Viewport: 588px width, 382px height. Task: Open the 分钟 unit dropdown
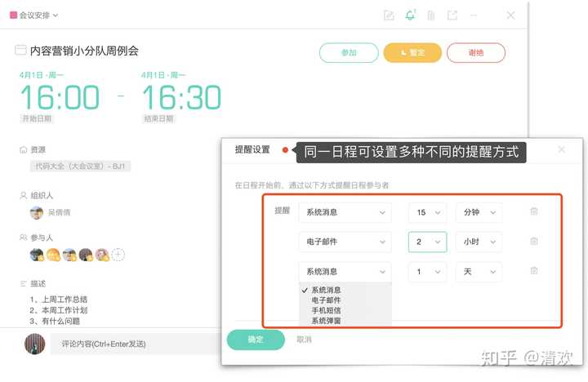coord(479,212)
